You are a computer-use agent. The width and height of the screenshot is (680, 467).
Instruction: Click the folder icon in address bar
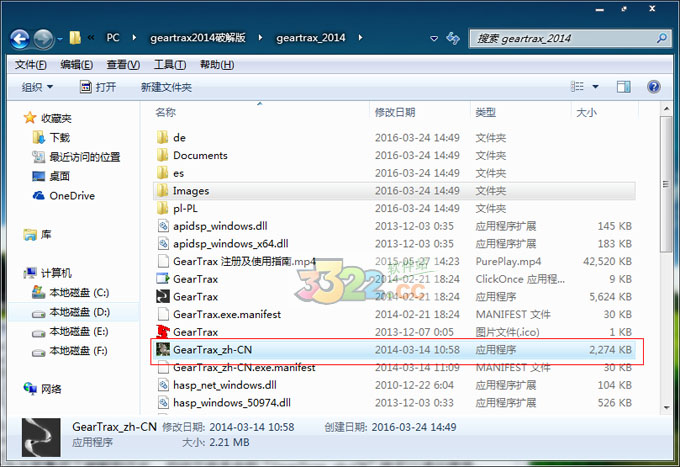(x=75, y=38)
